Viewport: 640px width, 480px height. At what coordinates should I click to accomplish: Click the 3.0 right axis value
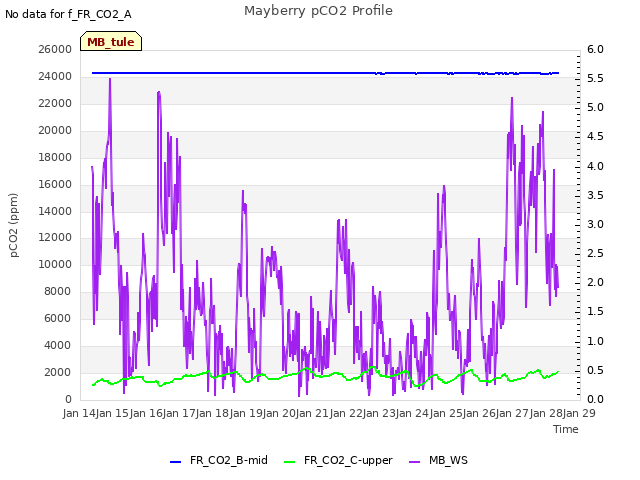596,224
